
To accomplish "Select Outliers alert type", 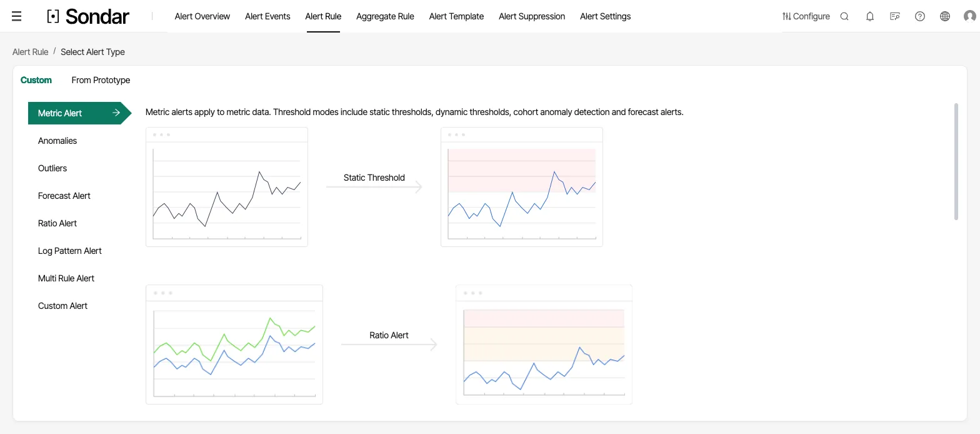I will click(52, 168).
